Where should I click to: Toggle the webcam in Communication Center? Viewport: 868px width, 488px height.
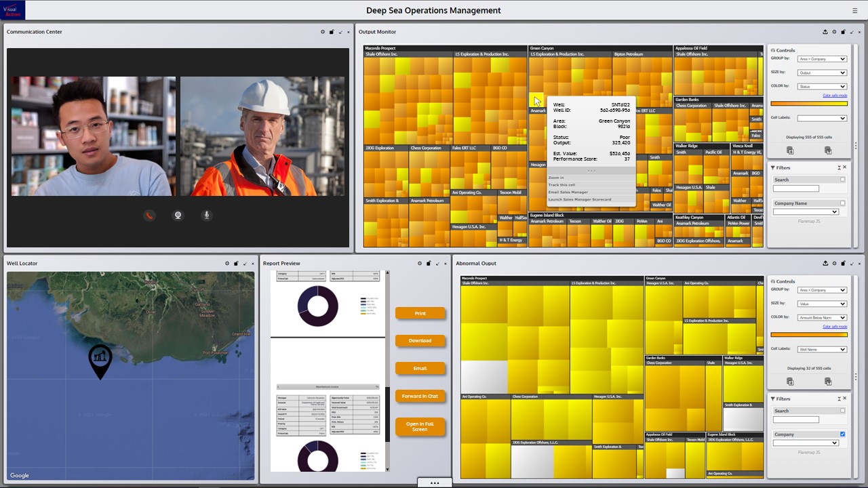tap(178, 216)
